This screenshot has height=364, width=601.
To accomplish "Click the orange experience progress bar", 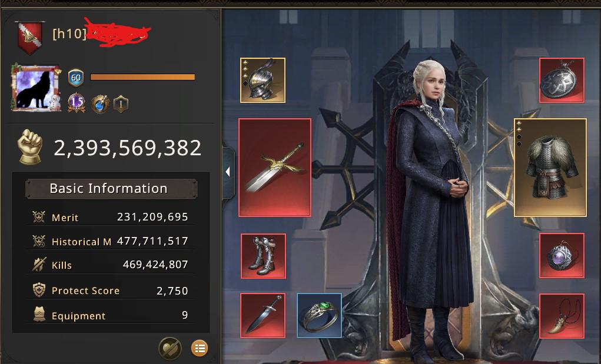I will (142, 77).
